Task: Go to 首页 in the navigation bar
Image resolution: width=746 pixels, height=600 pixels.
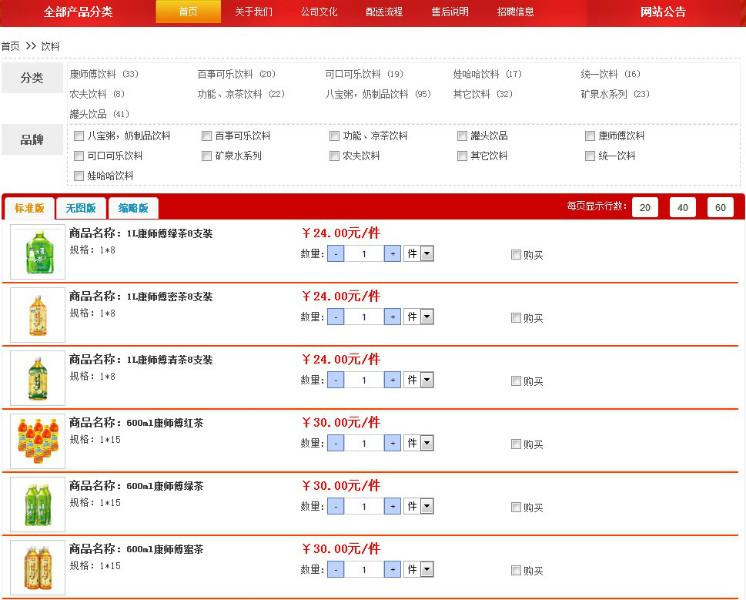Action: pyautogui.click(x=188, y=11)
